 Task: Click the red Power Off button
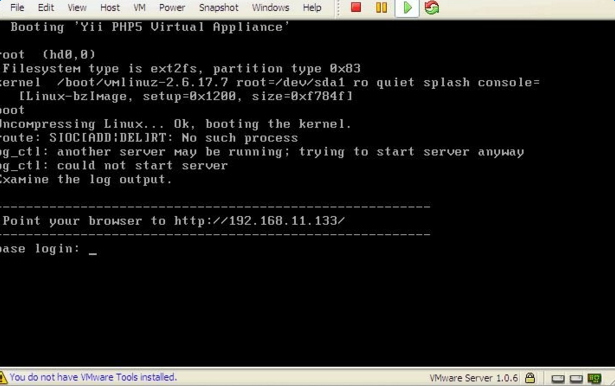(356, 7)
